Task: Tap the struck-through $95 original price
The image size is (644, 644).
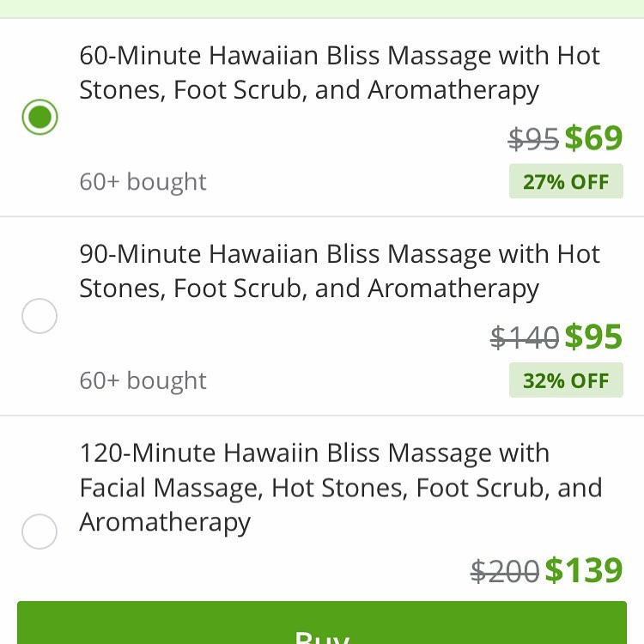Action: [x=533, y=139]
